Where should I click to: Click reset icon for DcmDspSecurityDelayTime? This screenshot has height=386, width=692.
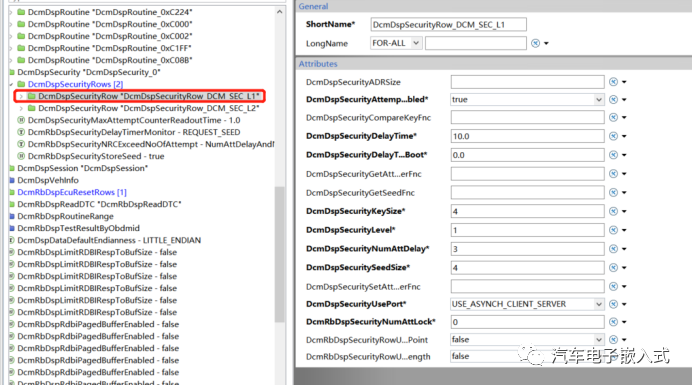click(613, 136)
